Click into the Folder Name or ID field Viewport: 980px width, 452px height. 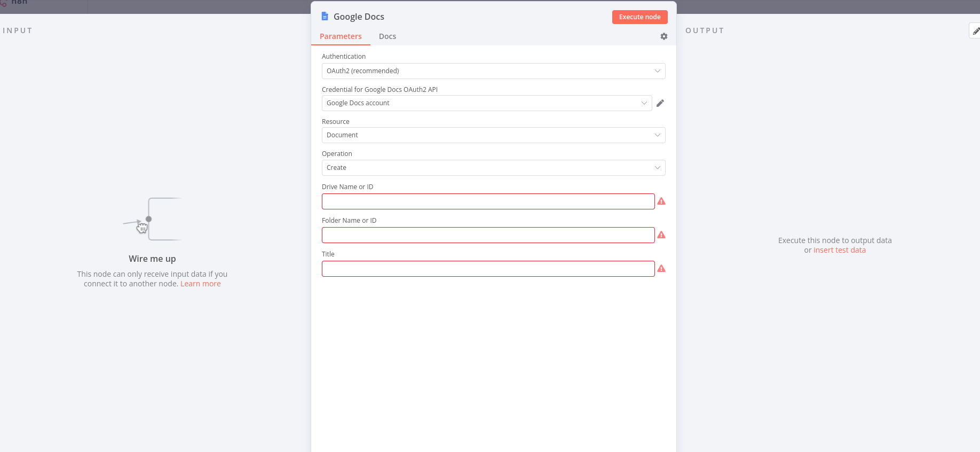click(x=488, y=235)
